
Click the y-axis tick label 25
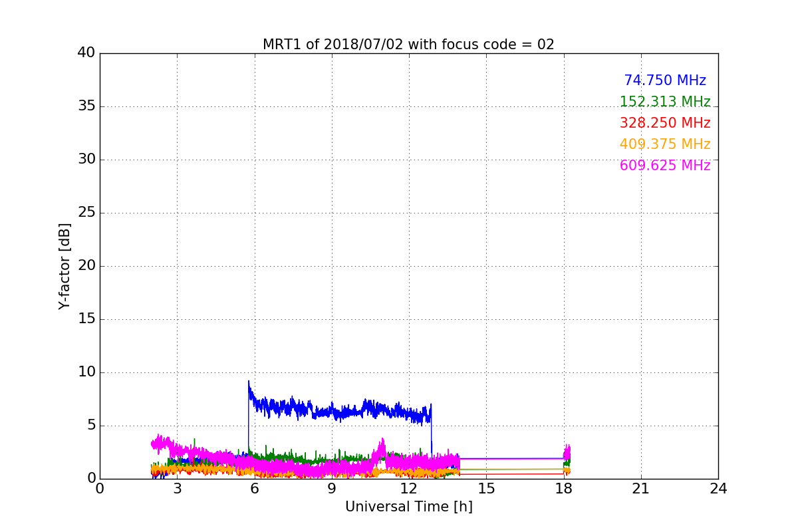[x=86, y=213]
